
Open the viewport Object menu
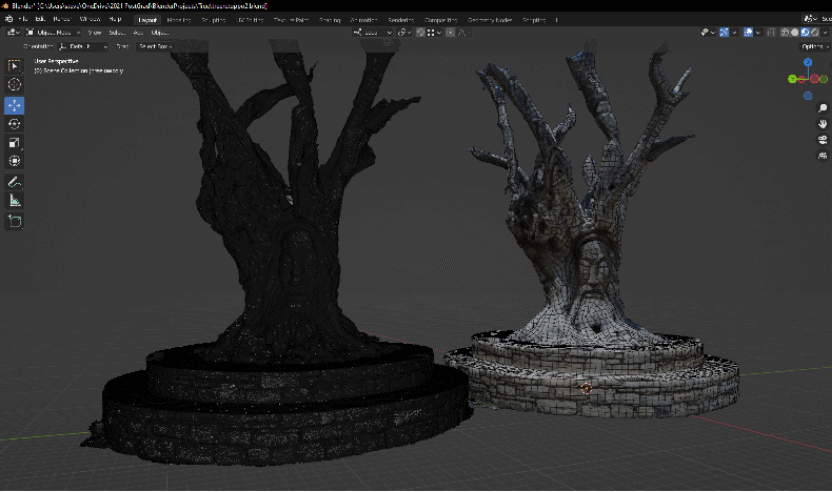pos(160,32)
